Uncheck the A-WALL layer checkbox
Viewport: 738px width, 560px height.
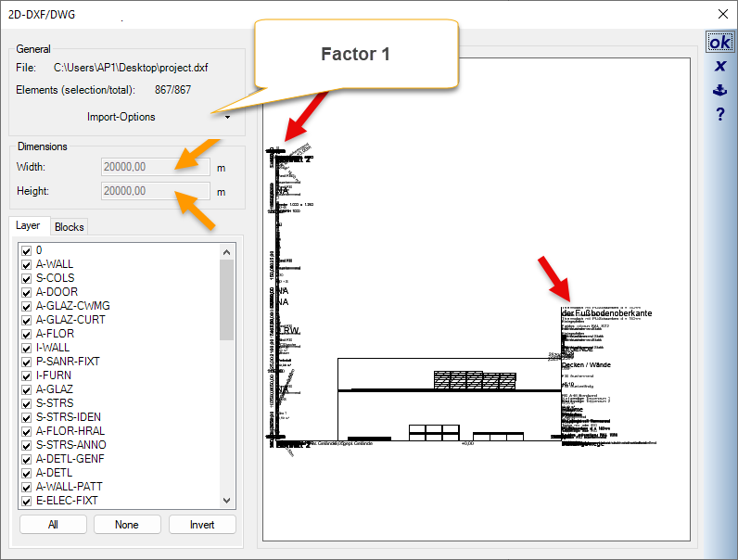pyautogui.click(x=26, y=264)
